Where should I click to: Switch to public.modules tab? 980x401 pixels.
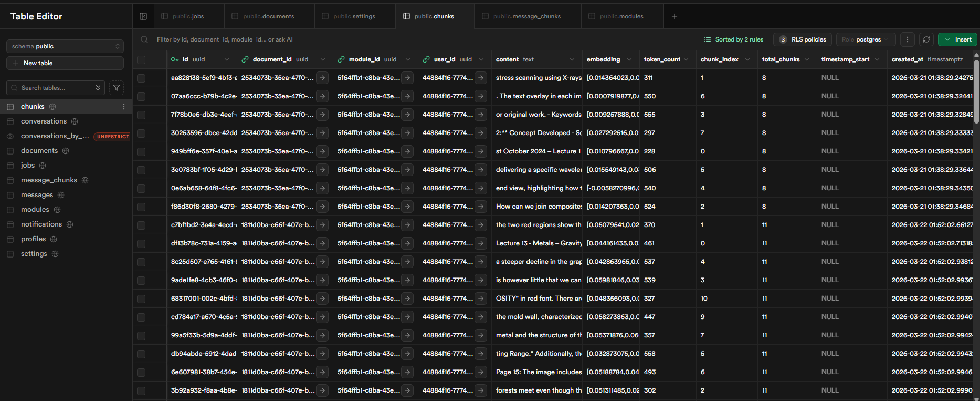621,16
